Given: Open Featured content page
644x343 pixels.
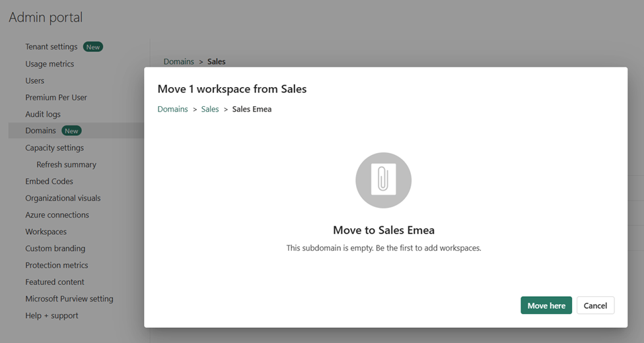Looking at the screenshot, I should tap(55, 282).
